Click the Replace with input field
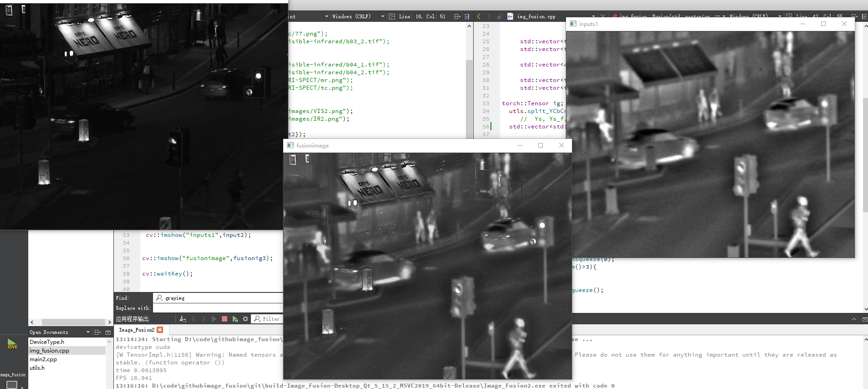Image resolution: width=868 pixels, height=389 pixels. click(219, 308)
